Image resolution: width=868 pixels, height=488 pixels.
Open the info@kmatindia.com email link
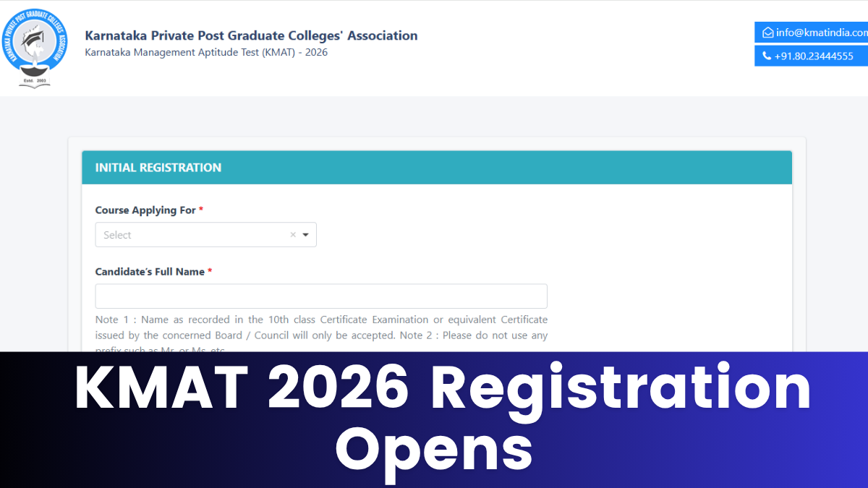tap(822, 33)
